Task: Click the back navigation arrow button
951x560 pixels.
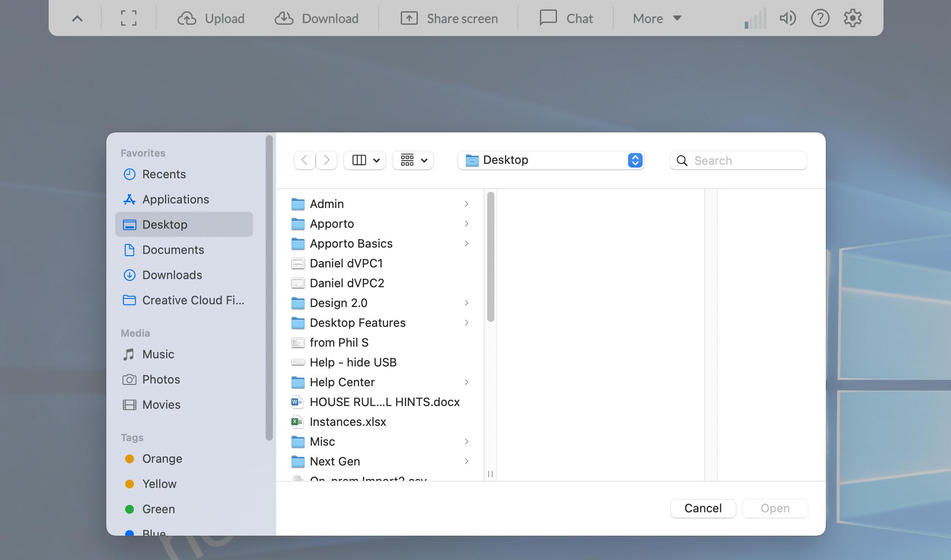Action: pyautogui.click(x=304, y=160)
